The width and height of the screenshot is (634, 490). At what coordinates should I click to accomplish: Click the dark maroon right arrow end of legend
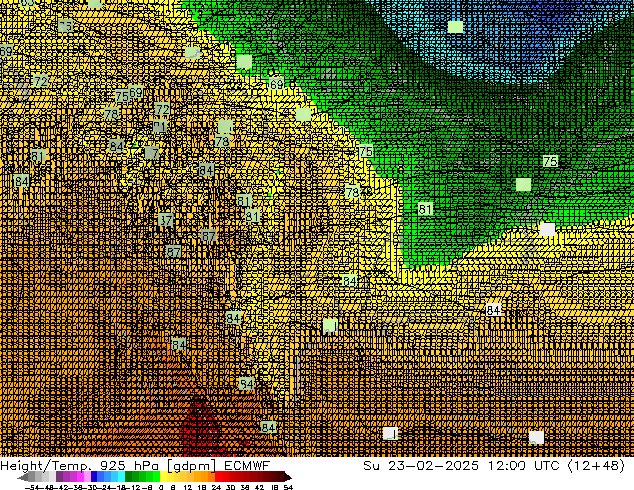click(288, 477)
